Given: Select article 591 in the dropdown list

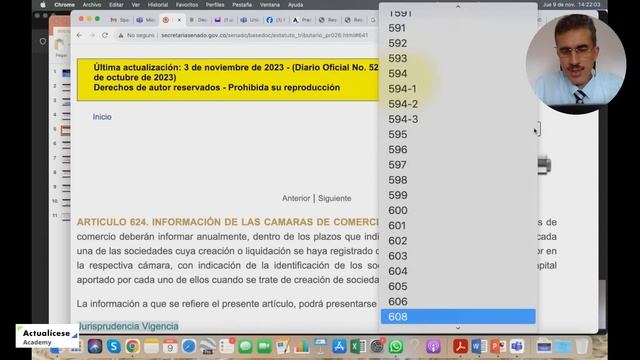Looking at the screenshot, I should (458, 28).
